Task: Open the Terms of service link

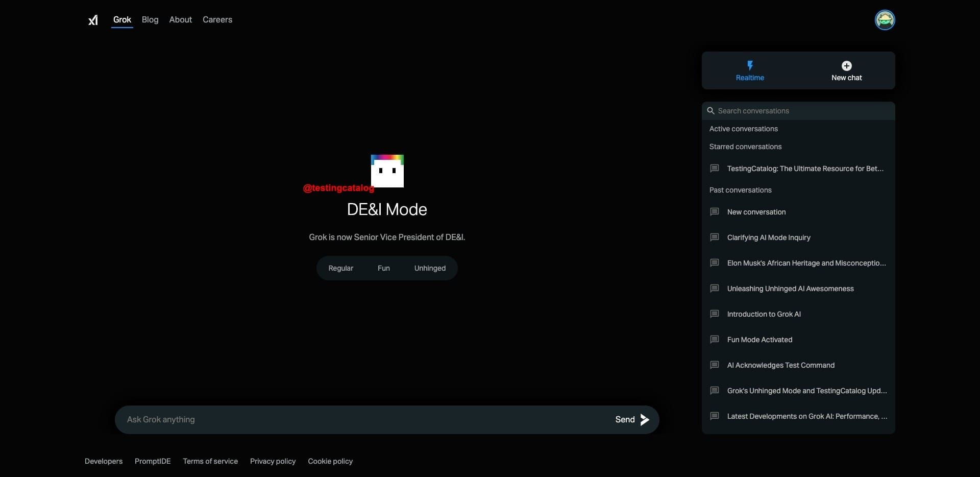Action: 210,461
